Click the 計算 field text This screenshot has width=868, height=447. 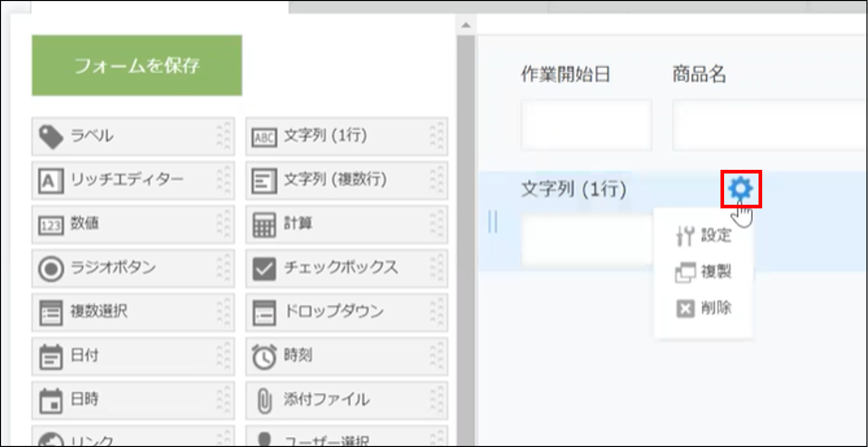click(298, 223)
